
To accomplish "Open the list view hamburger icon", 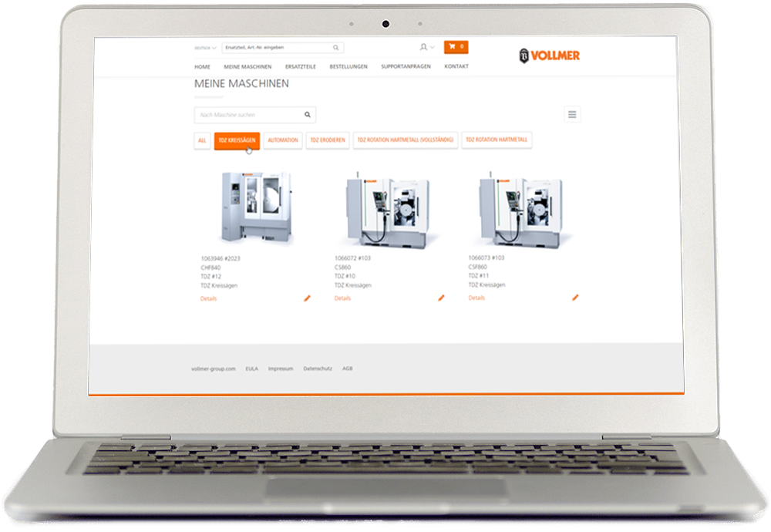I will pyautogui.click(x=572, y=115).
